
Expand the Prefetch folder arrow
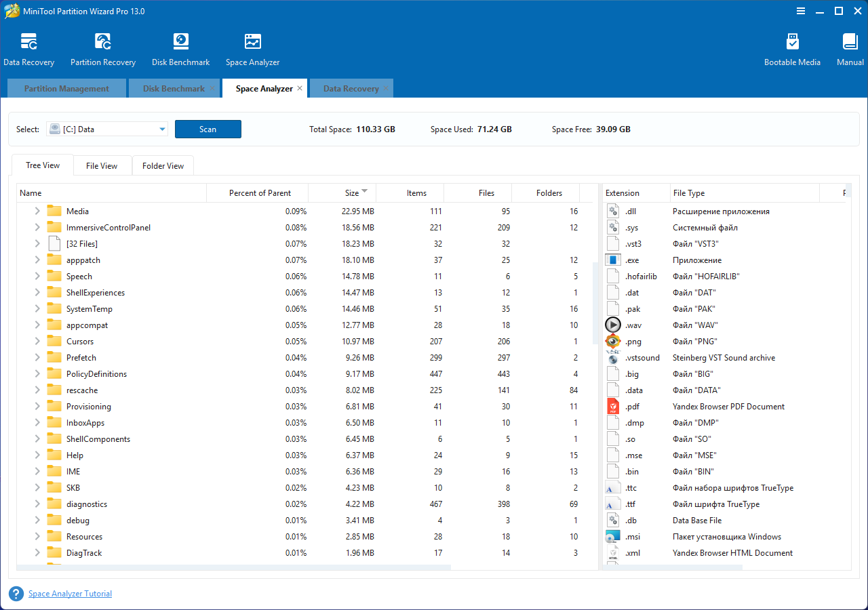coord(37,358)
